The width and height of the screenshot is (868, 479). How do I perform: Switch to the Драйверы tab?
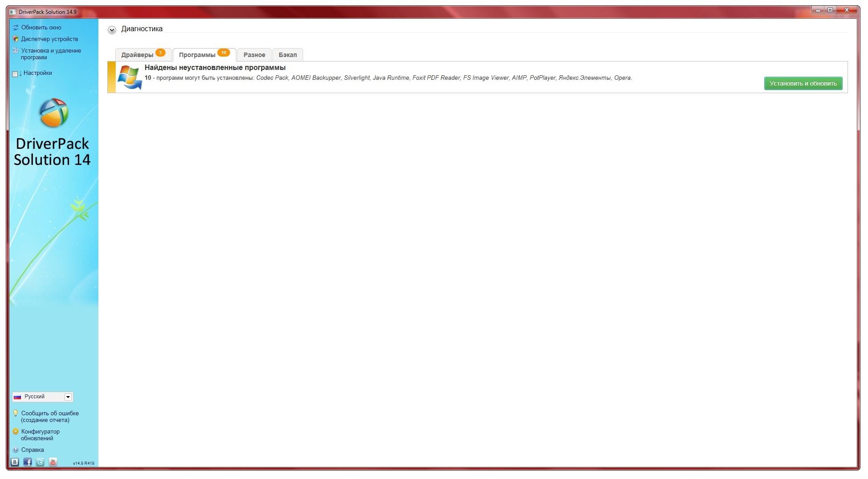143,55
